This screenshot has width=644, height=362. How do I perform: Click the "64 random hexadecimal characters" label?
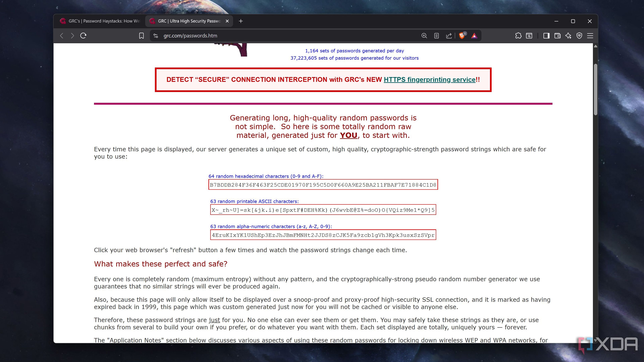[266, 176]
